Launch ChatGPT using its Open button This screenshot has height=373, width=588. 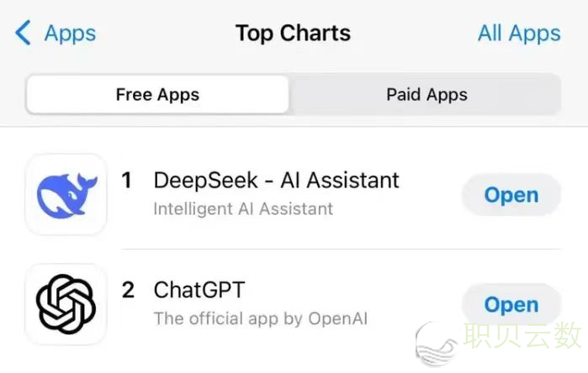pyautogui.click(x=511, y=304)
